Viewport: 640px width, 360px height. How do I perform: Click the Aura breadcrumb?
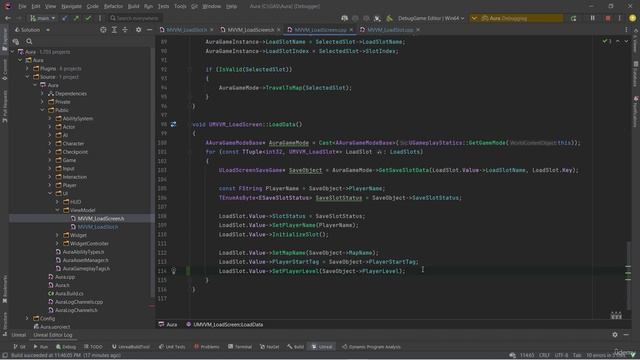coord(168,324)
